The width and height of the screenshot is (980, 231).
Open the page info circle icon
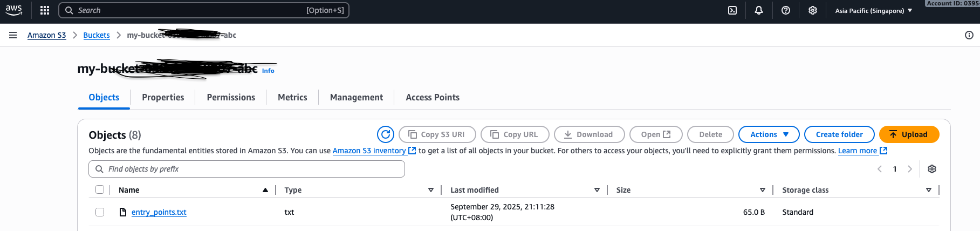pyautogui.click(x=969, y=35)
